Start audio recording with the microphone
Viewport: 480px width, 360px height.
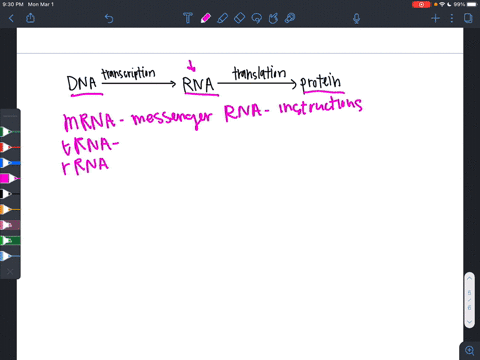(356, 18)
